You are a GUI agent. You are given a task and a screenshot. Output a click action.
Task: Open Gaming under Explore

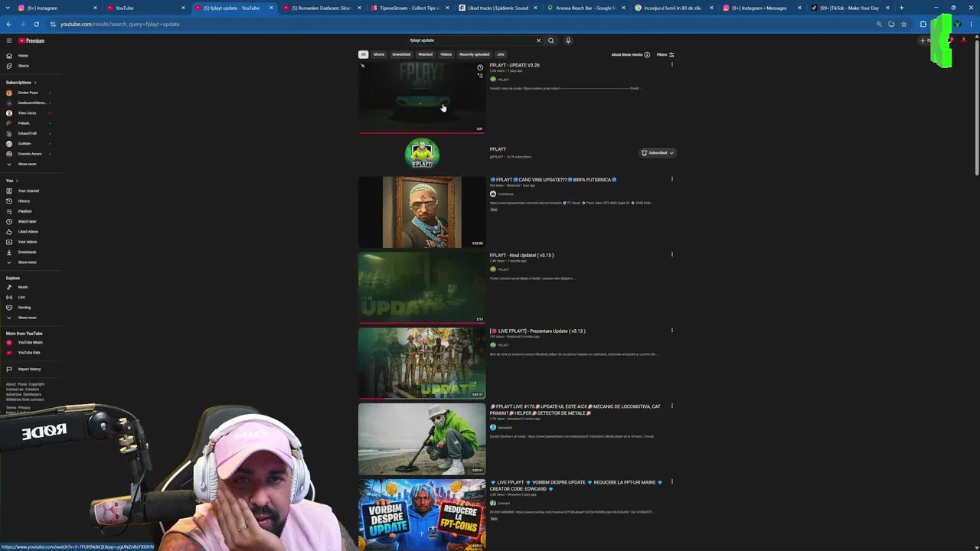pyautogui.click(x=24, y=308)
